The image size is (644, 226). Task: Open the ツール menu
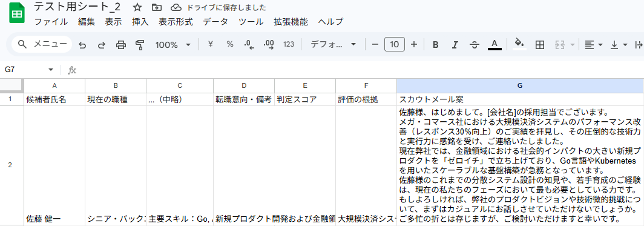coord(251,22)
